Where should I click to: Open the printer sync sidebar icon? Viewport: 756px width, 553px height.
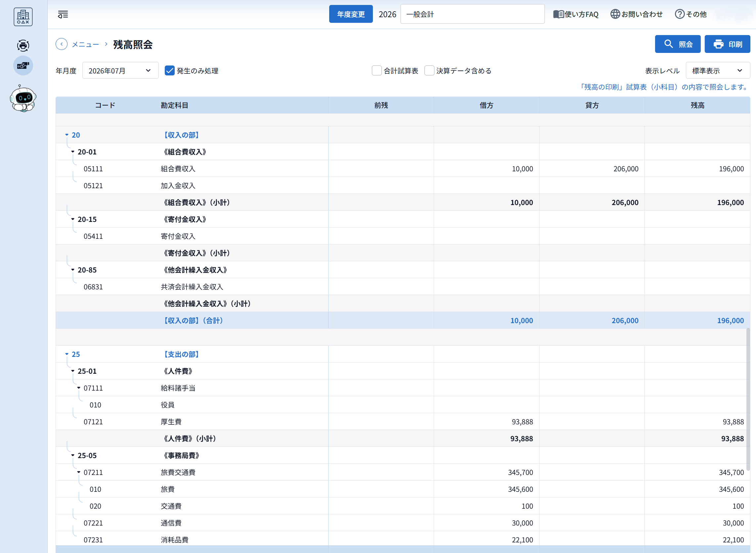pos(23,45)
